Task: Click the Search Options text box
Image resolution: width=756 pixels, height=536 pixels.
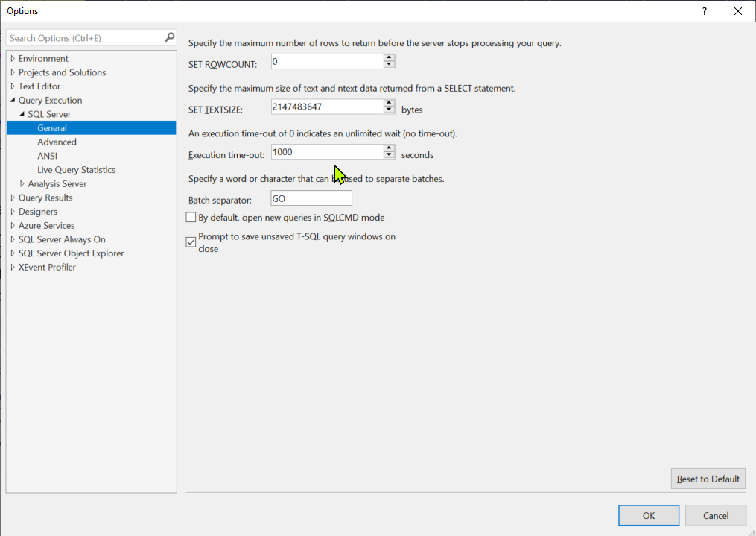Action: click(x=82, y=37)
